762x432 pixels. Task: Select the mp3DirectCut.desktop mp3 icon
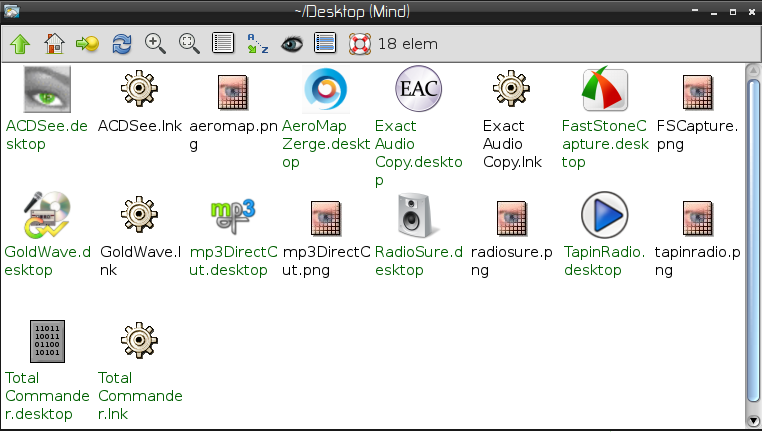click(x=233, y=217)
